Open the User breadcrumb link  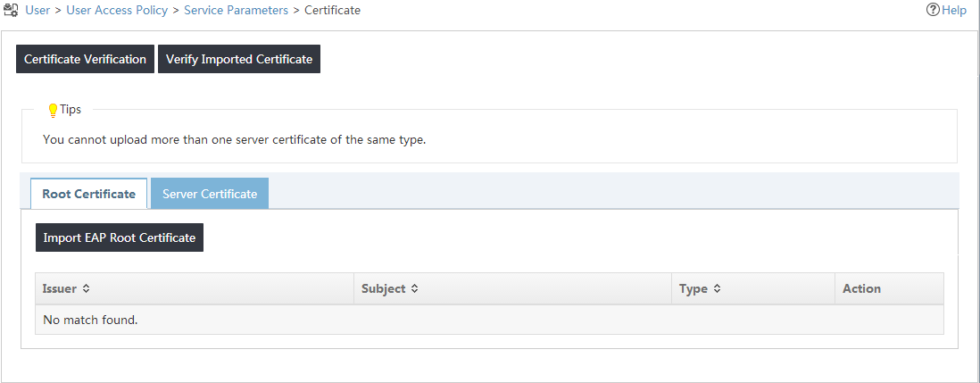tap(37, 10)
